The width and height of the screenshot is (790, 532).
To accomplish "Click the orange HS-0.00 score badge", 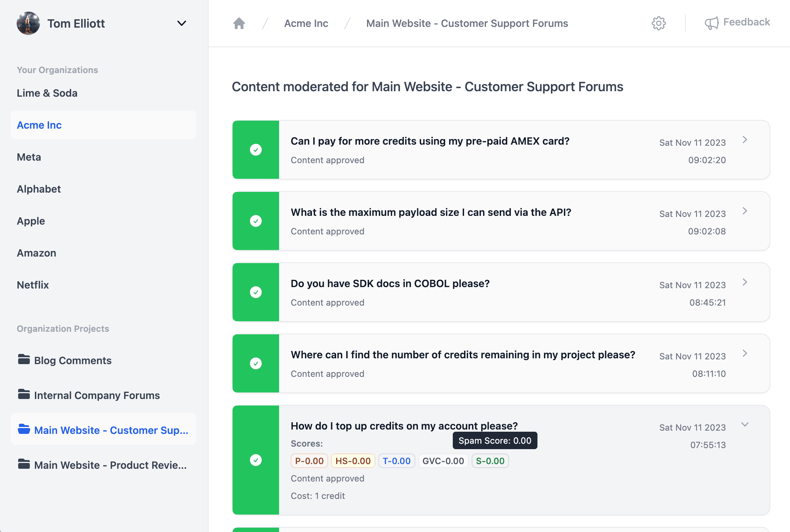I will [x=352, y=461].
